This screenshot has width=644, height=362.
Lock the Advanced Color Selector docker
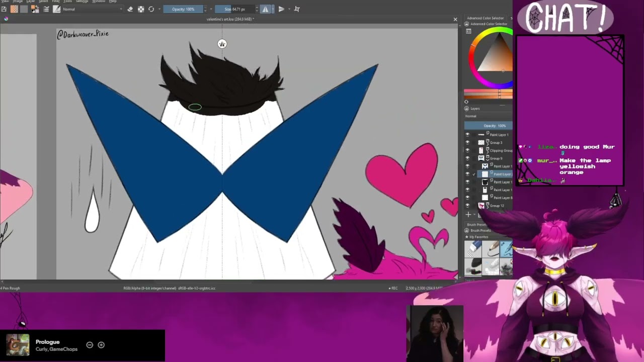coord(466,24)
